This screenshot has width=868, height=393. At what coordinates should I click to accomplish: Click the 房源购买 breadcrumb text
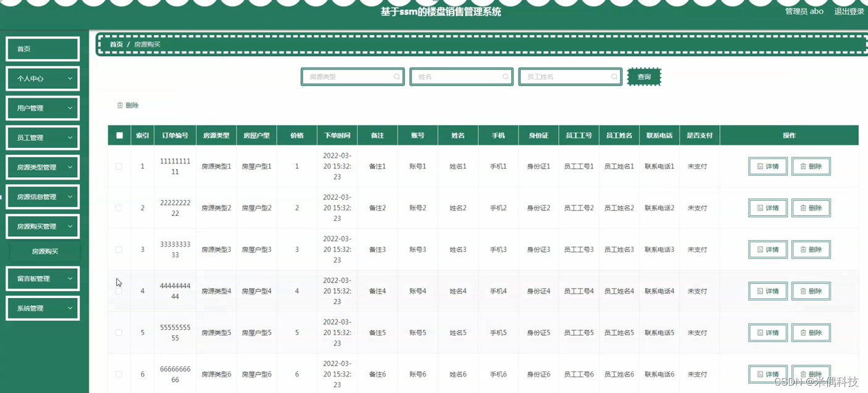click(147, 44)
